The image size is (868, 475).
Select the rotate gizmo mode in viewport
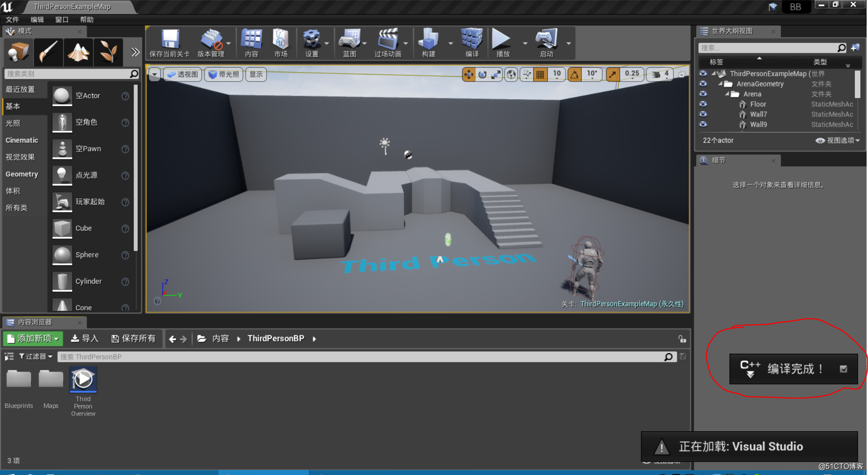[483, 74]
